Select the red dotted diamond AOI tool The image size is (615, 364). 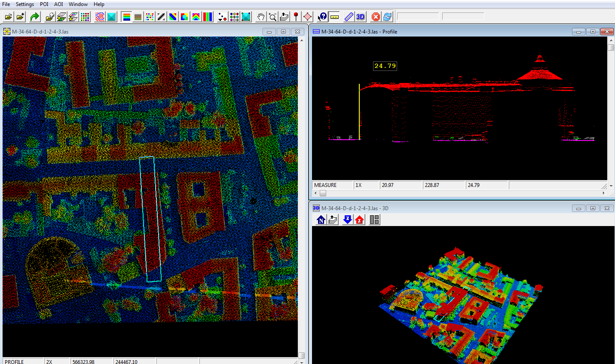[308, 17]
